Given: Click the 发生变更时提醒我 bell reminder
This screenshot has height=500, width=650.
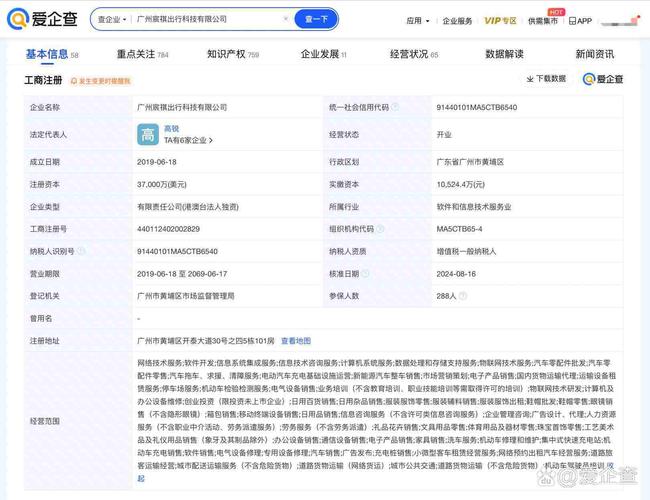Looking at the screenshot, I should (101, 81).
